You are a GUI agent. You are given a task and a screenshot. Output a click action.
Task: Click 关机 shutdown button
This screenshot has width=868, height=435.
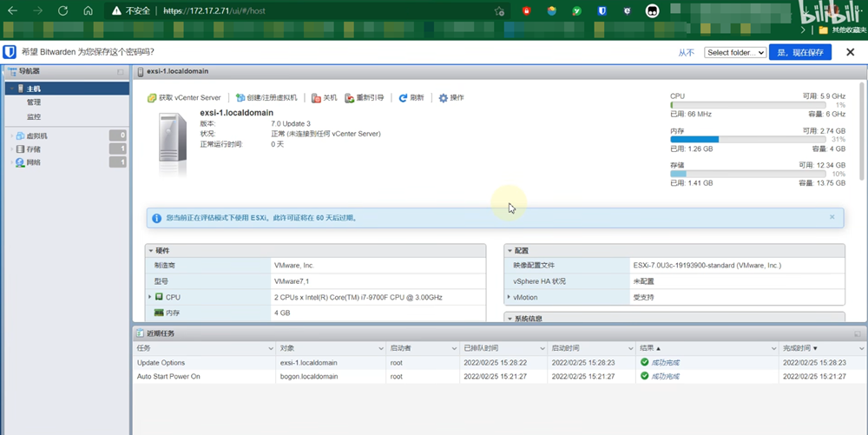[x=324, y=98]
